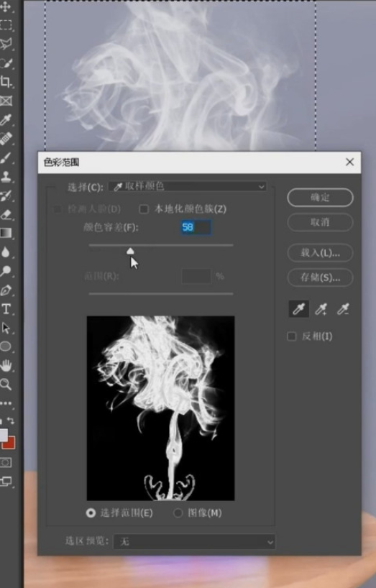Image resolution: width=376 pixels, height=588 pixels.
Task: Select the Eyedropper tool in toolbar
Action: pyautogui.click(x=6, y=120)
